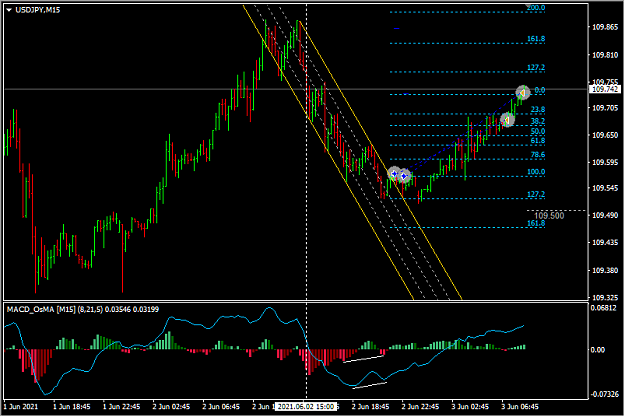Viewport: 625px width, 417px height.
Task: Click the USDJPY,M15 chart title
Action: (37, 10)
